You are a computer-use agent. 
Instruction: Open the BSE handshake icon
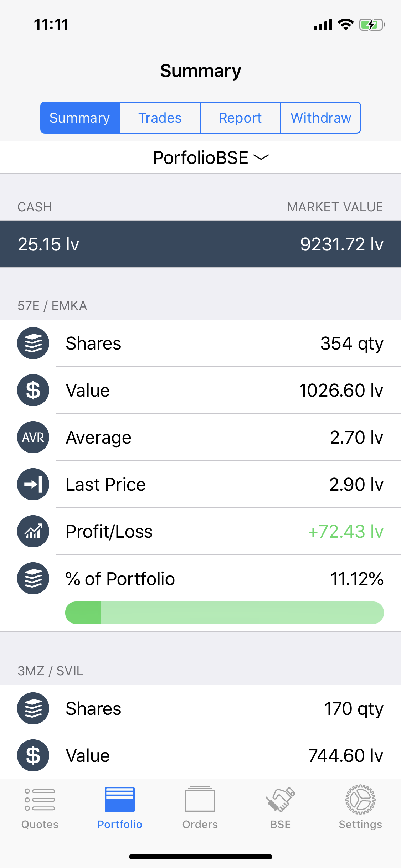[281, 800]
